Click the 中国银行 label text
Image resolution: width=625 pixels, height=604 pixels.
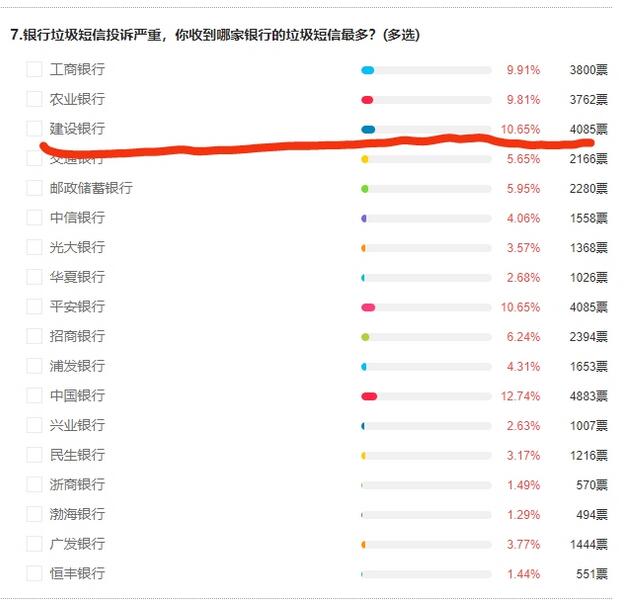click(77, 395)
